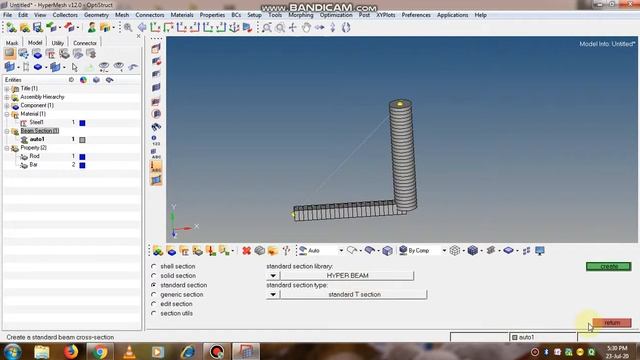640x360 pixels.
Task: Select the edit section radio button
Action: (x=153, y=304)
